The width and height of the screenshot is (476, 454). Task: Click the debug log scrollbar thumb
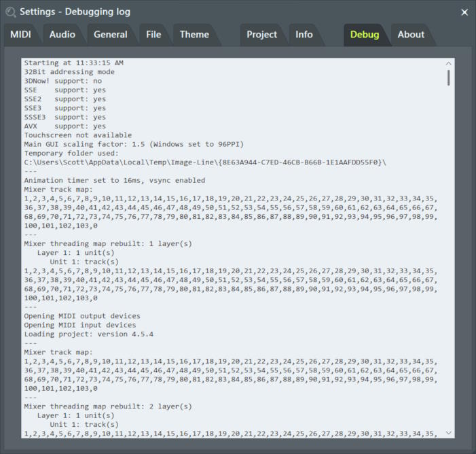(448, 77)
